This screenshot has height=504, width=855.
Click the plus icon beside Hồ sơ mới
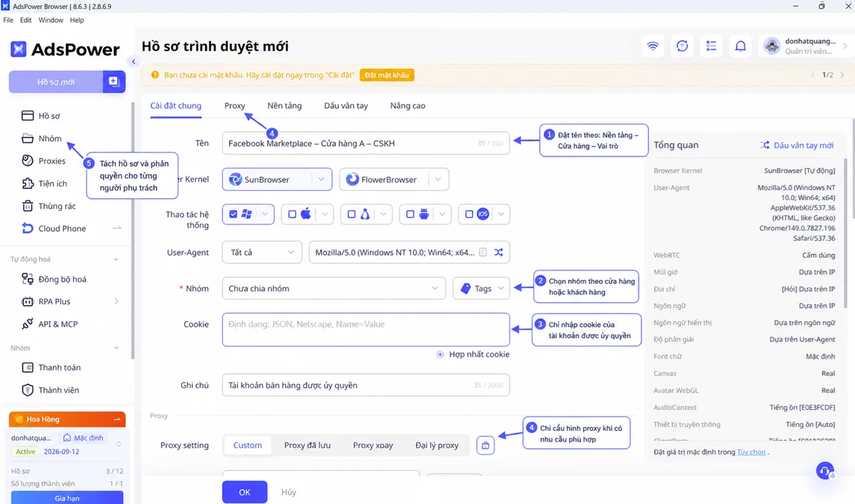[x=113, y=82]
